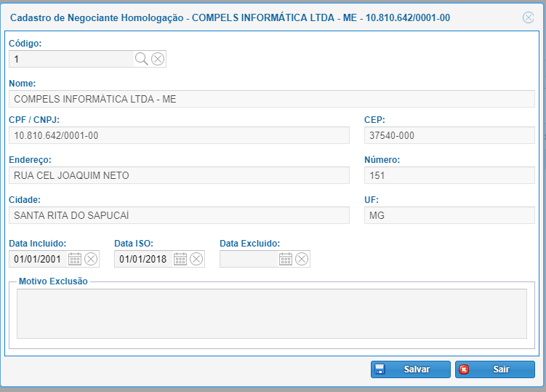Select the Cidade field
Viewport: 546px width, 392px height.
[179, 215]
